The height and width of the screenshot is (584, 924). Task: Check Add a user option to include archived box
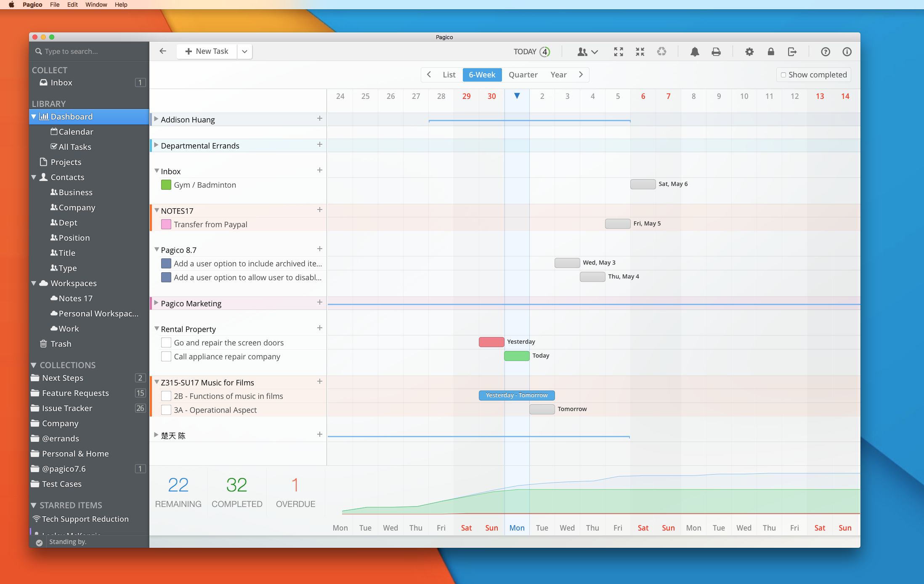click(166, 263)
